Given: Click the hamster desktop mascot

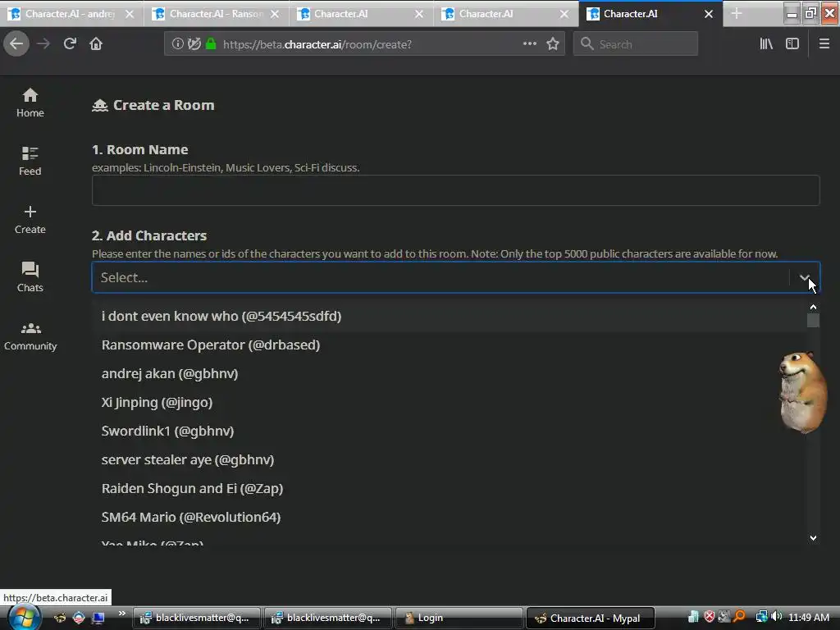Looking at the screenshot, I should pyautogui.click(x=801, y=391).
